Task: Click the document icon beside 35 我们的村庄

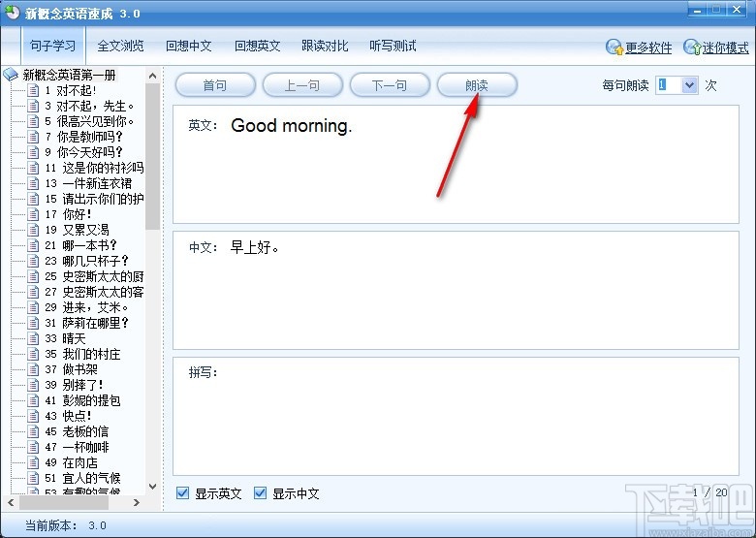Action: (33, 354)
